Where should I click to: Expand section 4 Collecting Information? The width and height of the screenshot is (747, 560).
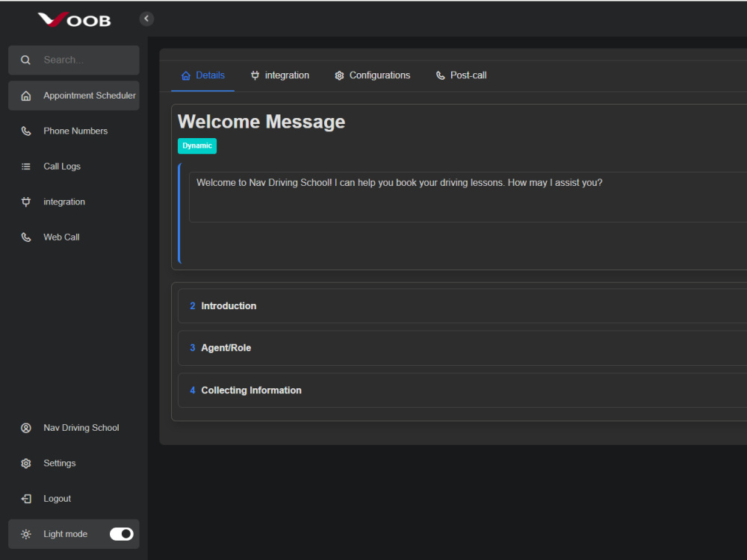tap(462, 391)
